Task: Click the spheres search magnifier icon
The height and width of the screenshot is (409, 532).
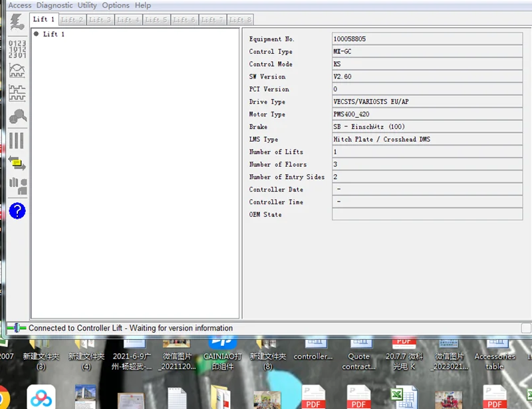Action: 18,116
